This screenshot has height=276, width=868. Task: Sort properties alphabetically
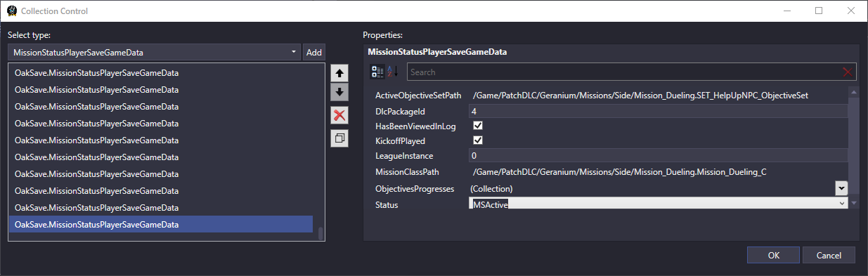(392, 72)
